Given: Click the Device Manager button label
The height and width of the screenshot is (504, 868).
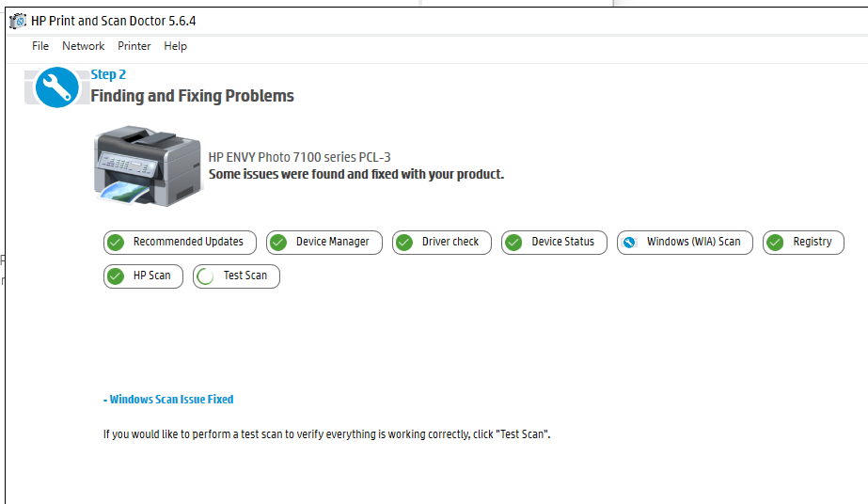Looking at the screenshot, I should coord(332,242).
